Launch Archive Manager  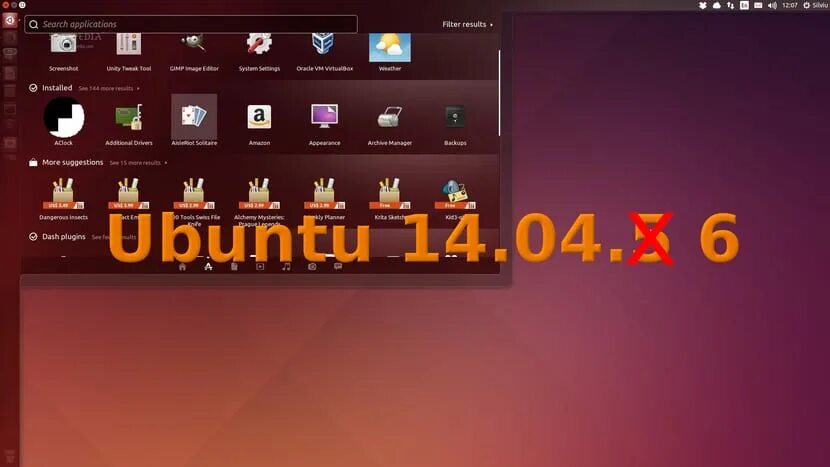point(390,121)
